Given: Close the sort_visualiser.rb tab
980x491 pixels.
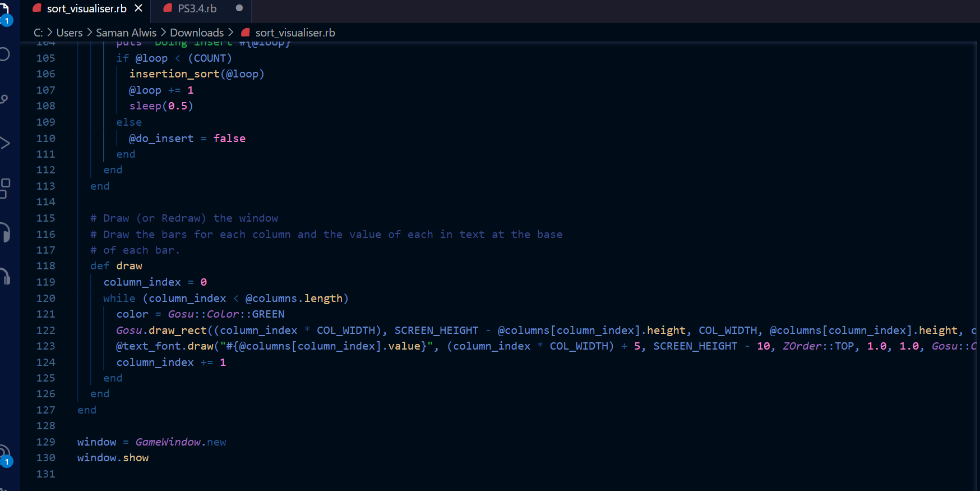Looking at the screenshot, I should [x=138, y=8].
